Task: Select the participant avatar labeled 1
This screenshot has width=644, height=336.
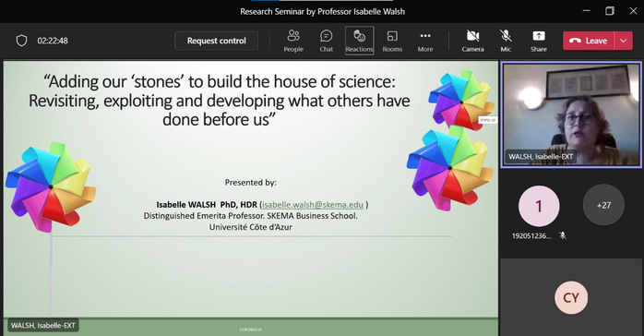Action: 539,206
